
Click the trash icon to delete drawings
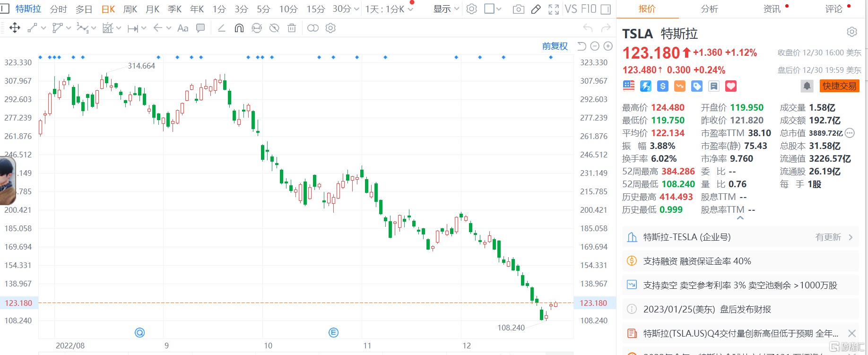[292, 28]
